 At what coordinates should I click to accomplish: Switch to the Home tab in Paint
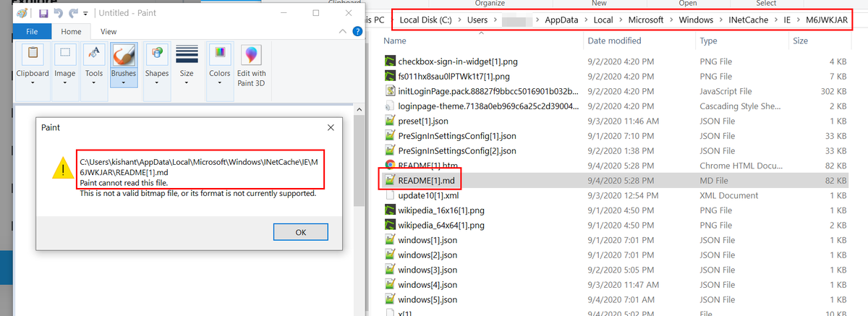tap(71, 32)
